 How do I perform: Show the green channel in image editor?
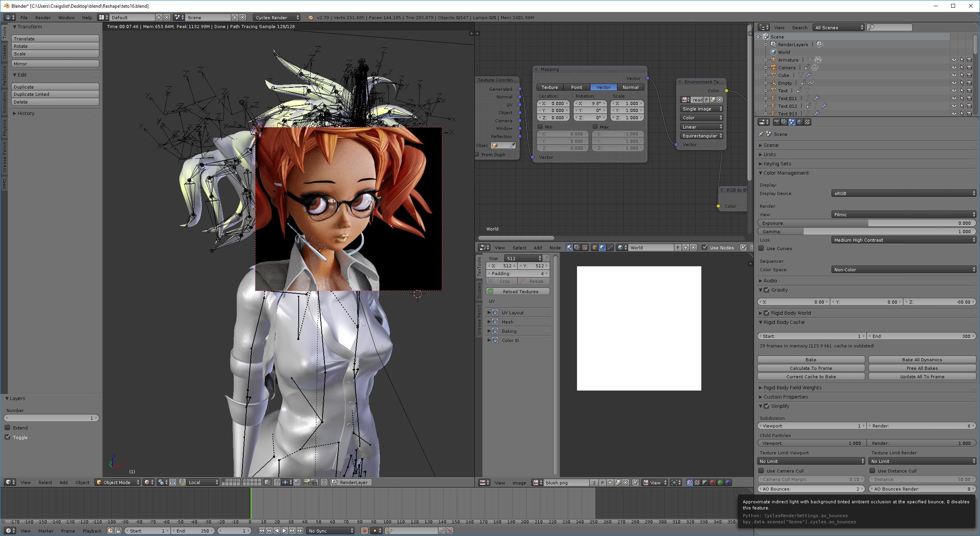[x=720, y=483]
